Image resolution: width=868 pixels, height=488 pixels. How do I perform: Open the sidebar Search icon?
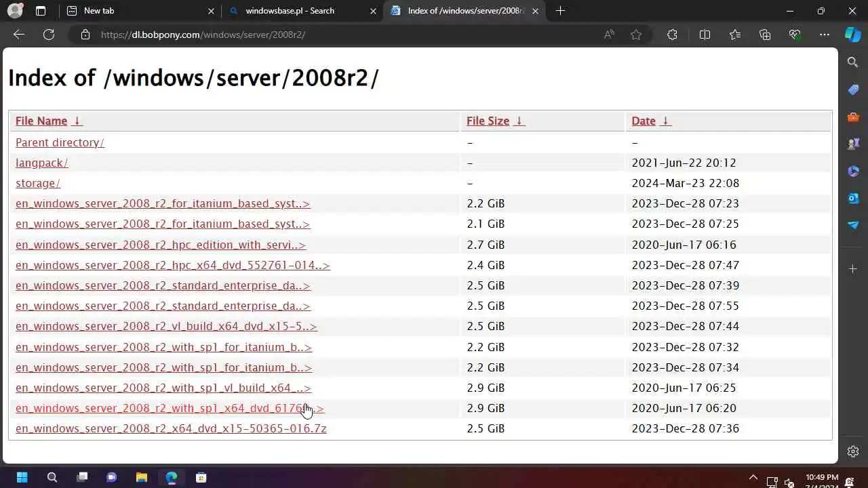[x=853, y=62]
